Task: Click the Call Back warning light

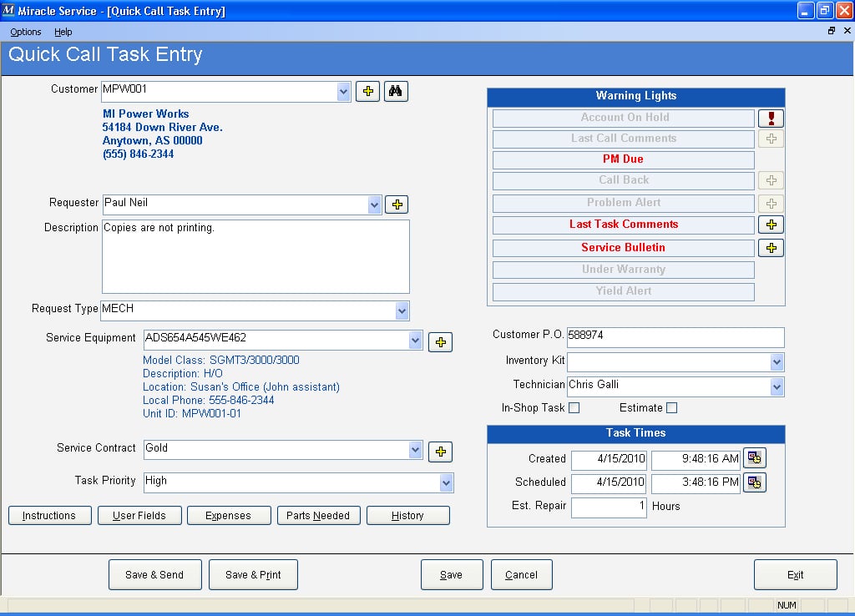Action: click(x=623, y=180)
